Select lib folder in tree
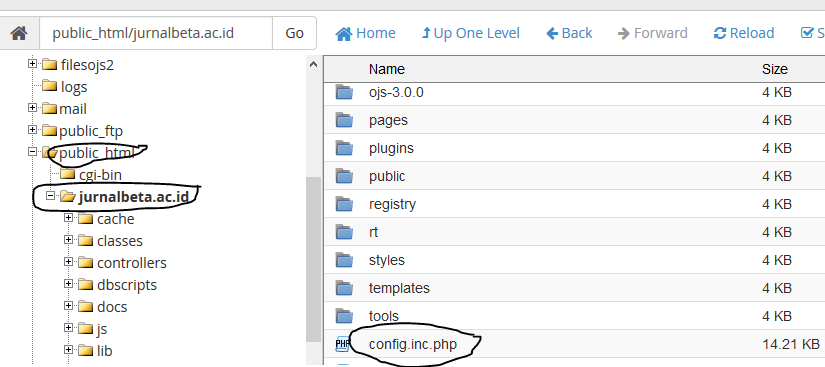Viewport: 825px width, 367px height. pos(105,351)
